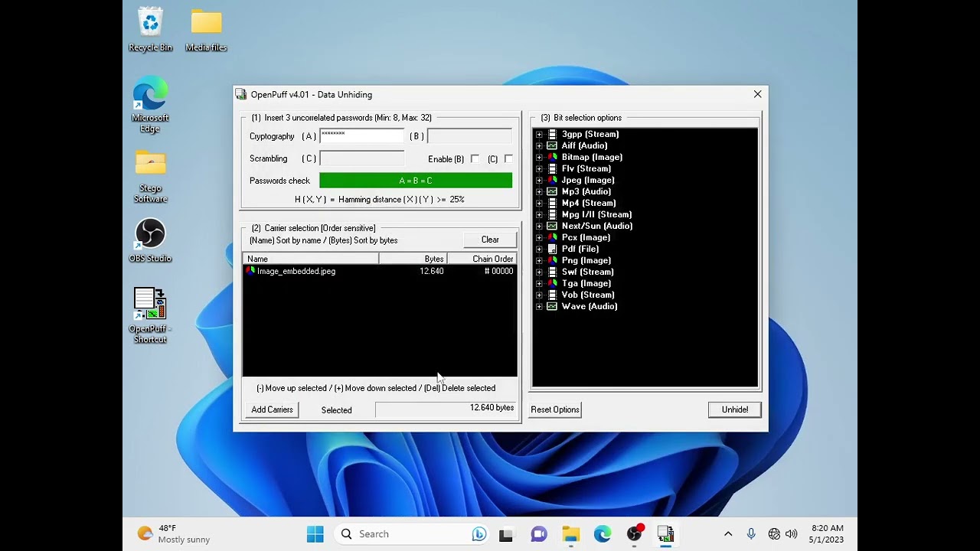Click the Pdf (File) document icon
This screenshot has height=551, width=980.
coord(552,249)
